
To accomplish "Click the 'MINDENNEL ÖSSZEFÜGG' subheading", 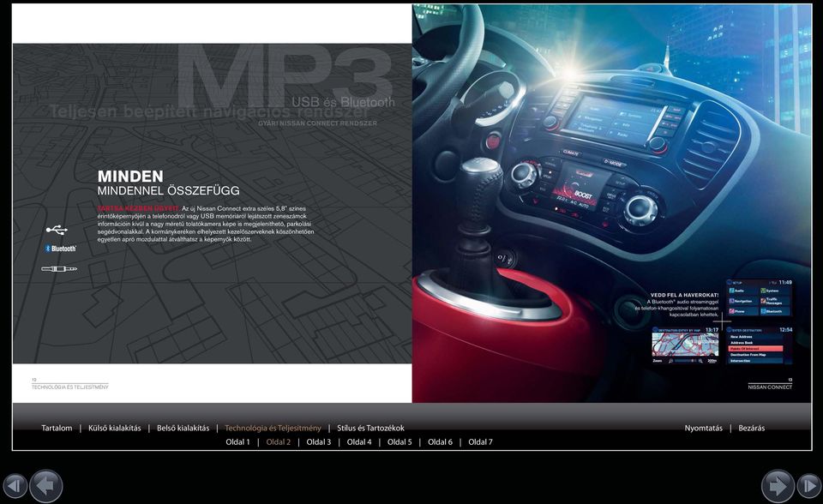I will tap(169, 190).
